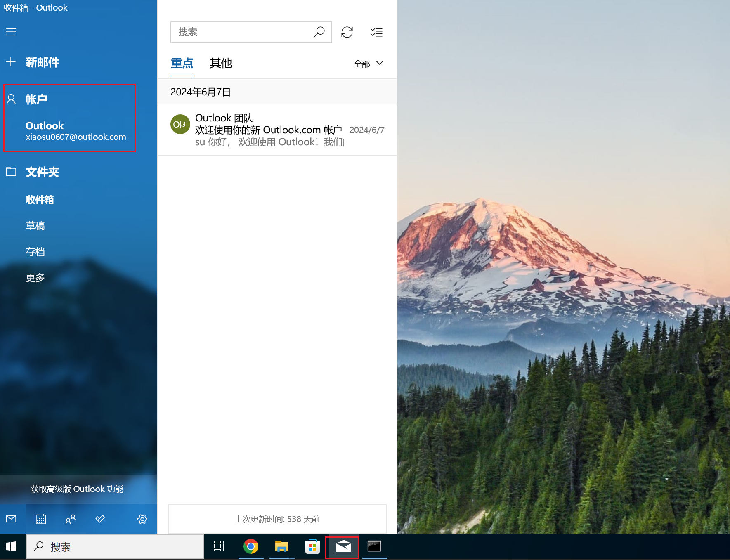Screen dimensions: 730x560
Task: Click the magnifier search icon
Action: tap(319, 32)
